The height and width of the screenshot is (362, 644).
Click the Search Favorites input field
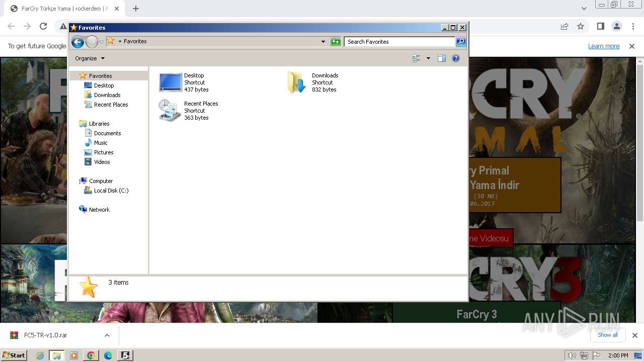400,42
